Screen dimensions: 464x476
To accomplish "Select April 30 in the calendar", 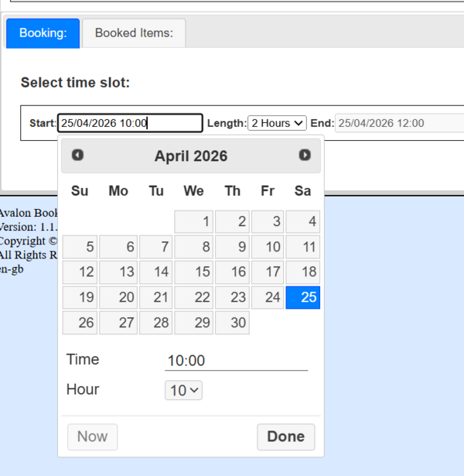I will pos(232,323).
